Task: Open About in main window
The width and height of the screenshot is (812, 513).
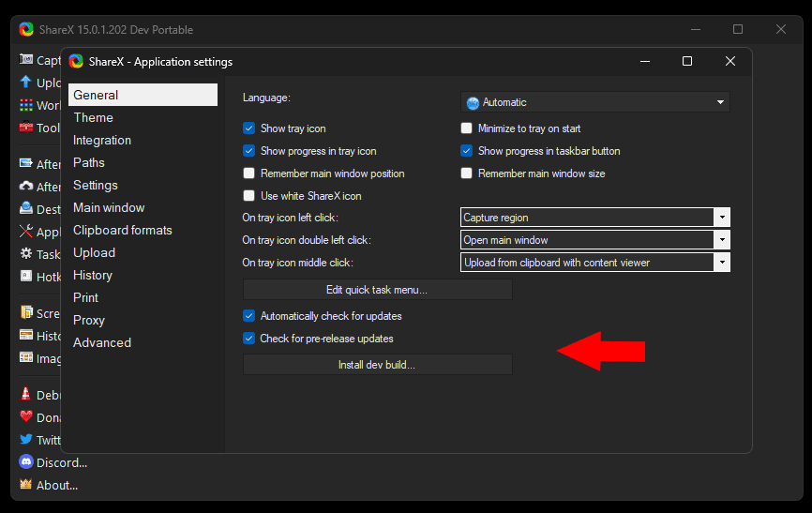Action: point(57,485)
